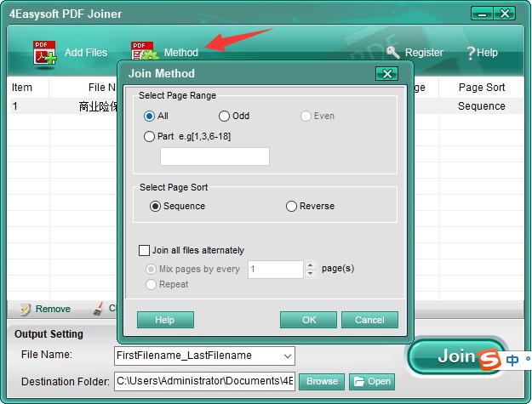
Task: Select Reverse page sort
Action: coord(292,206)
